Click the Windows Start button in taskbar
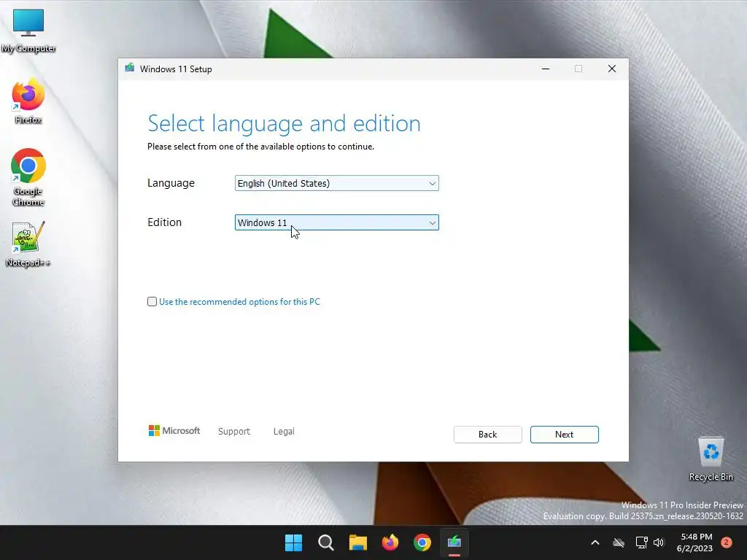 click(x=293, y=542)
